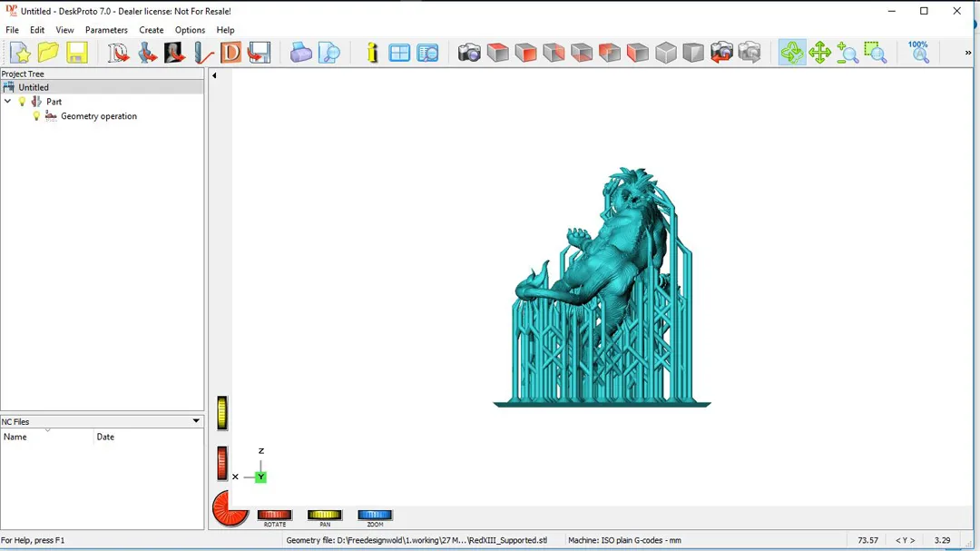Load vector file via the D arrow icon
Screen dimensions: 980x551
click(x=118, y=53)
